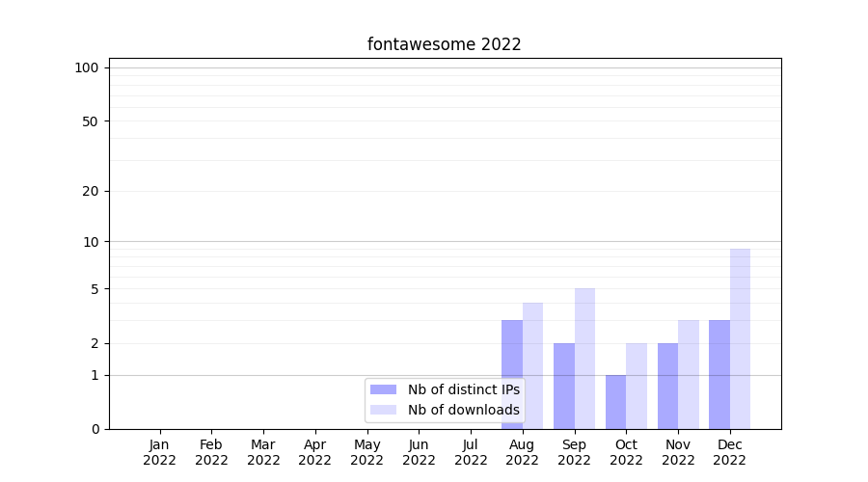Image resolution: width=868 pixels, height=482 pixels.
Task: Select the "Nb of downloads" legend label
Action: pyautogui.click(x=463, y=410)
